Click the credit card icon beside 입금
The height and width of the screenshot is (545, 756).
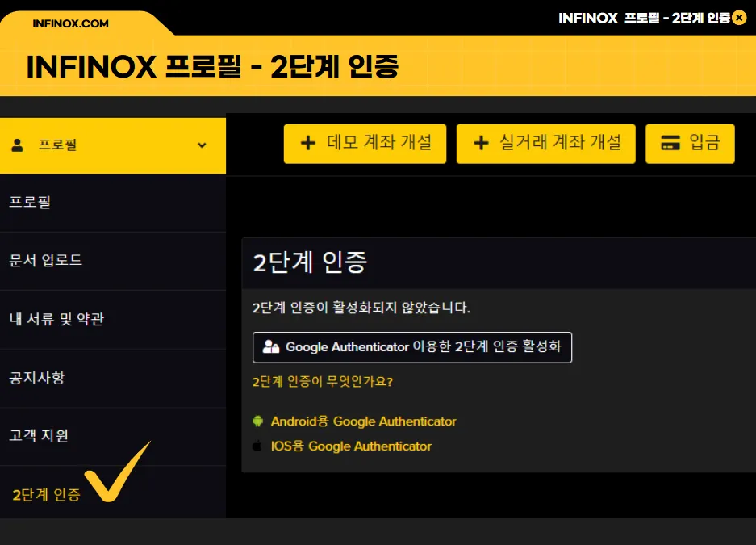670,143
